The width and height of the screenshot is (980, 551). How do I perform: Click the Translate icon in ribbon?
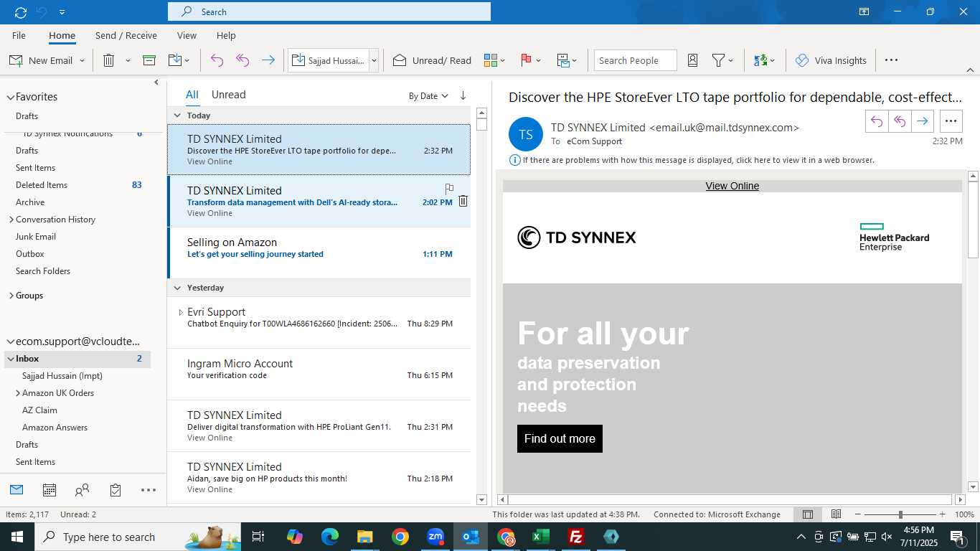pos(760,60)
